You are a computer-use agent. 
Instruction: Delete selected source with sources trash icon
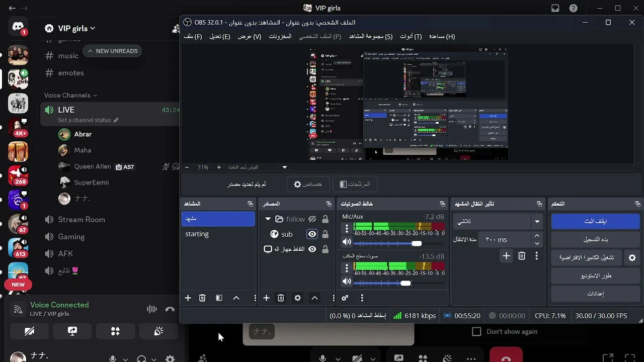pos(281,298)
